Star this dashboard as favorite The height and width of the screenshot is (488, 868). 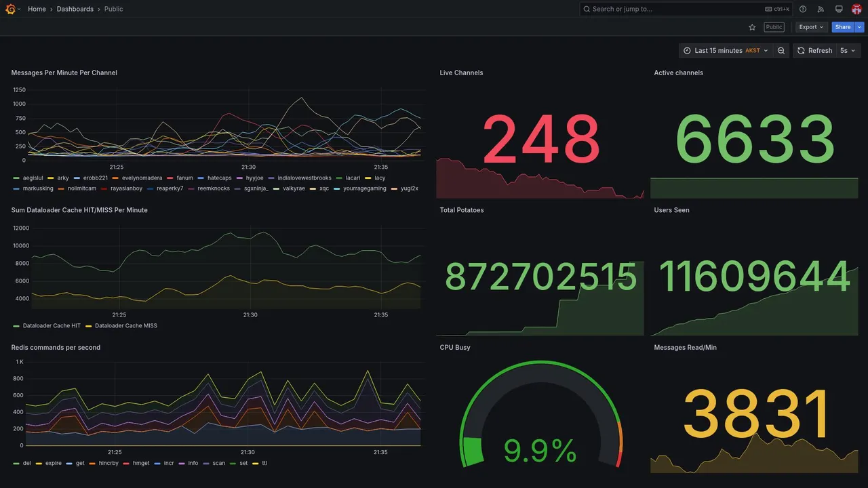(752, 27)
